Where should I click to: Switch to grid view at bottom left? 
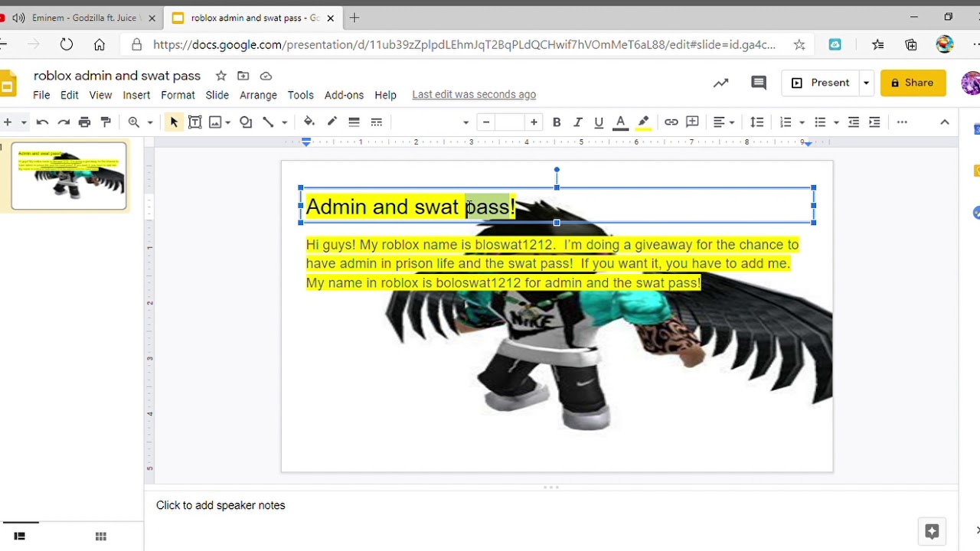point(100,536)
